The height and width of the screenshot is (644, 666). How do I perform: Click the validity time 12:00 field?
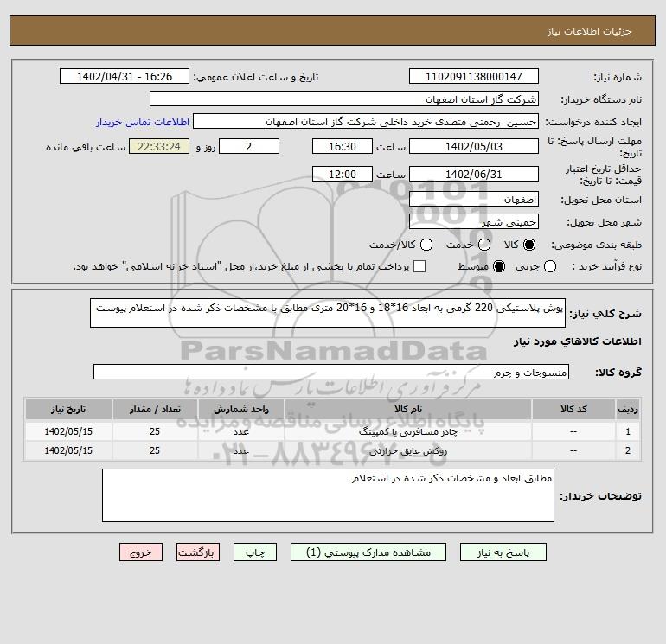tap(343, 174)
